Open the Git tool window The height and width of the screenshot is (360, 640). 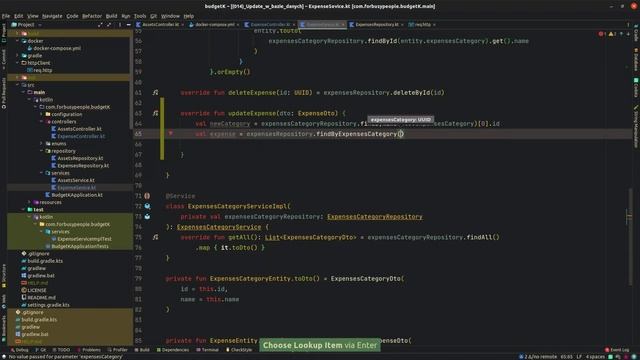tap(40, 350)
